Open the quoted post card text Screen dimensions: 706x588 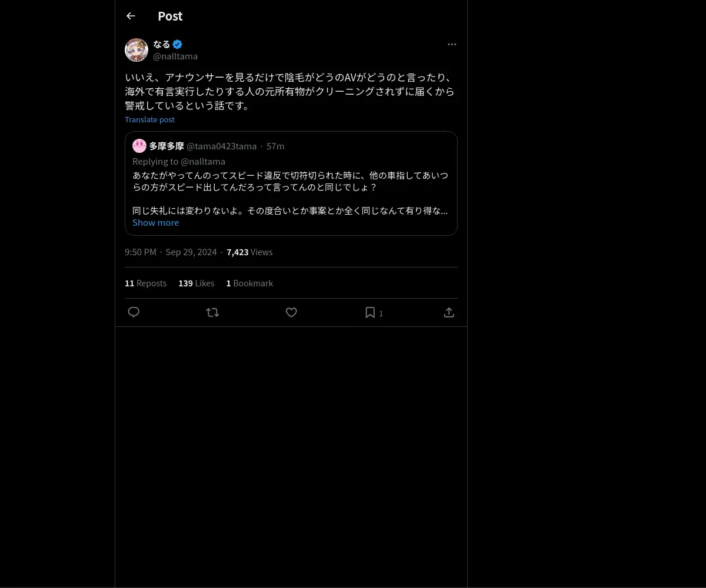[291, 193]
